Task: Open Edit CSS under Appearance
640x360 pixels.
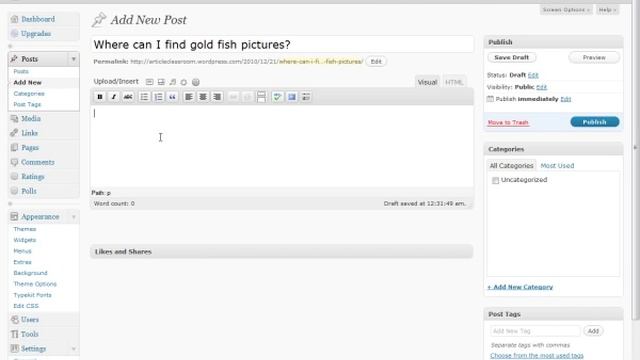Action: [26, 306]
